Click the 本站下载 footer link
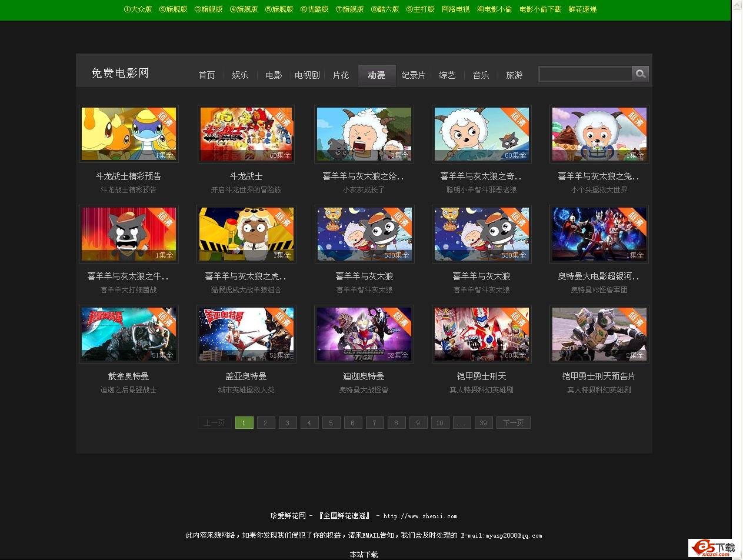 (x=364, y=554)
